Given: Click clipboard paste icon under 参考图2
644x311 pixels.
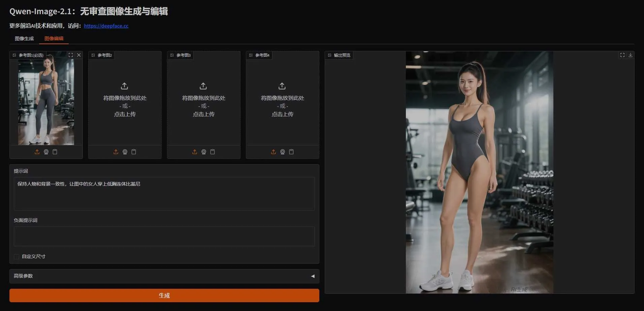Looking at the screenshot, I should tap(134, 152).
